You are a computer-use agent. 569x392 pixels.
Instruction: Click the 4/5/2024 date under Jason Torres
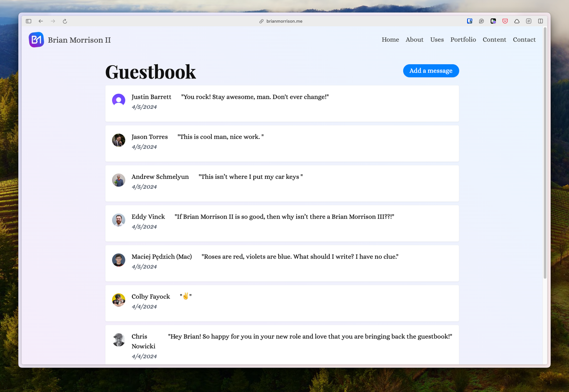click(144, 147)
